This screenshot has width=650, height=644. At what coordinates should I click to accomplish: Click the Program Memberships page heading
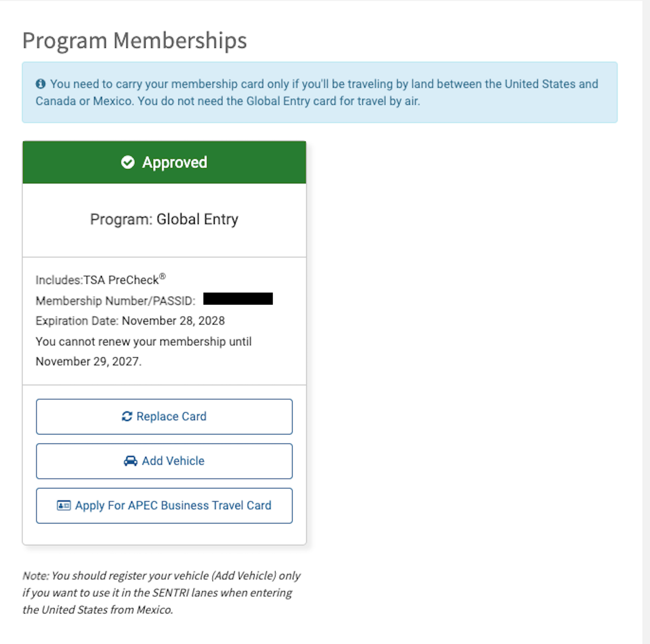coord(134,40)
